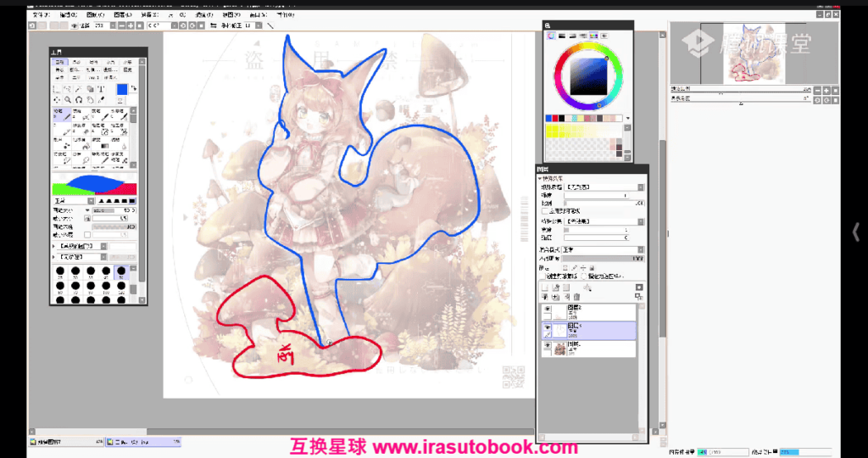
Task: Select the canvas rotate tool
Action: pyautogui.click(x=78, y=100)
